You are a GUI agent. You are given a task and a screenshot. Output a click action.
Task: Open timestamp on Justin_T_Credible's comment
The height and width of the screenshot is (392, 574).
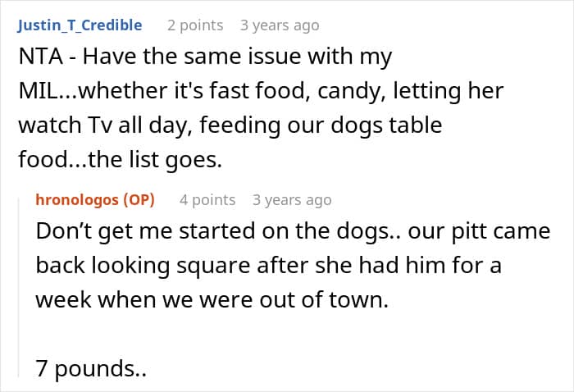coord(280,25)
